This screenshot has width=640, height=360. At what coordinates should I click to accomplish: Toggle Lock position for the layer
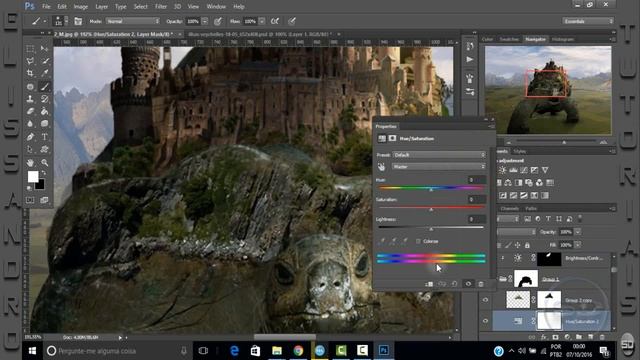518,245
